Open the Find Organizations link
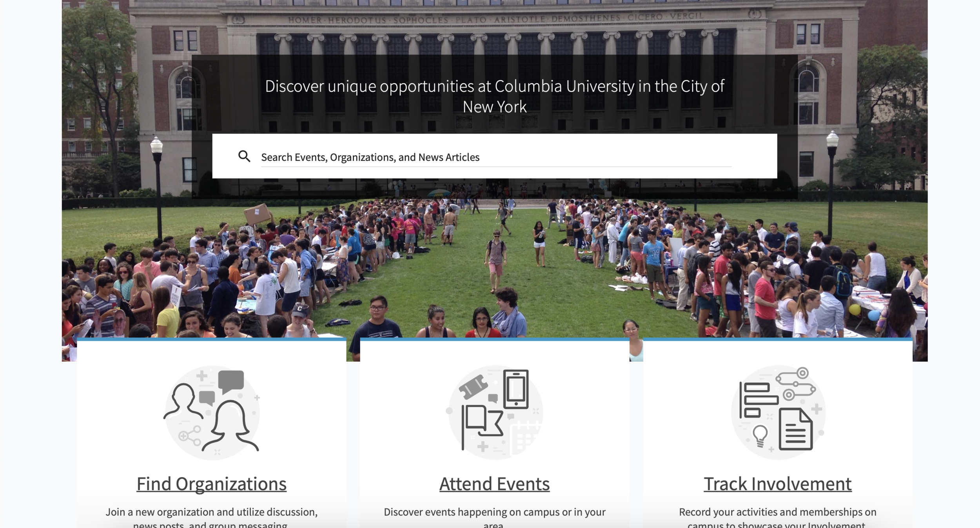The height and width of the screenshot is (528, 980). 212,484
